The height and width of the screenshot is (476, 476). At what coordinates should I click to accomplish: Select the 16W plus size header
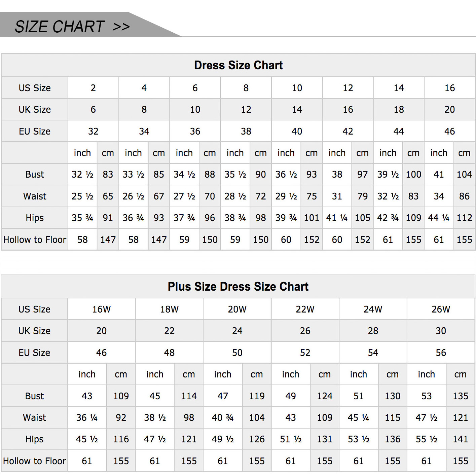coord(102,309)
